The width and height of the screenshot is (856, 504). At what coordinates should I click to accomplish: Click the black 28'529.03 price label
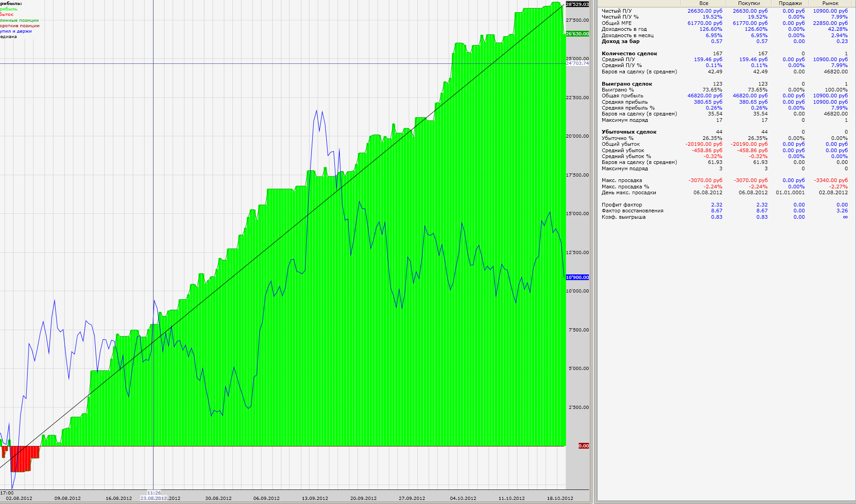(577, 4)
